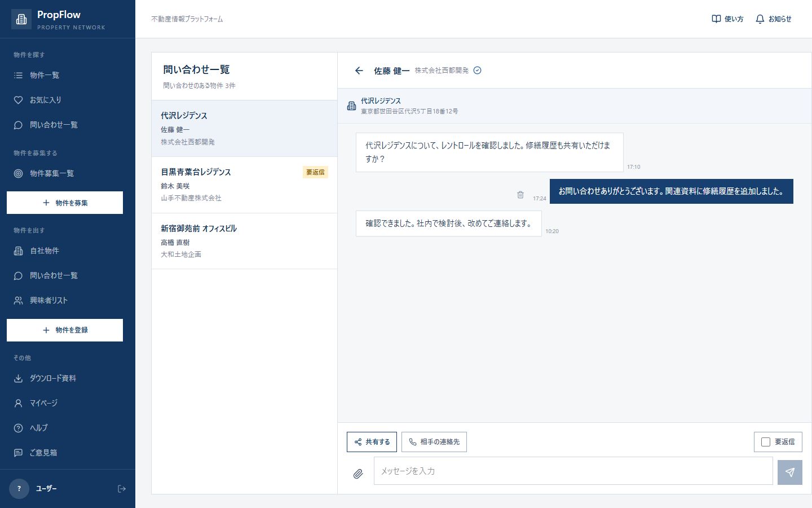Click the 相手の連絡先 button
This screenshot has height=508, width=812.
point(434,442)
